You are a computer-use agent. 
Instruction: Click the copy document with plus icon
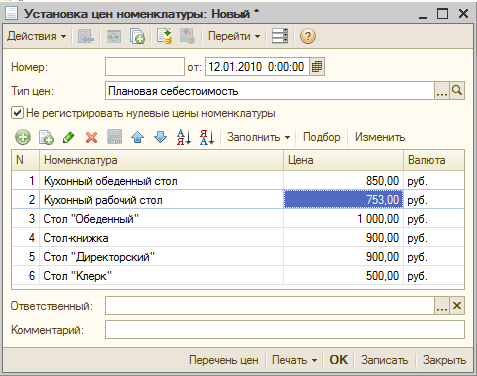[137, 36]
